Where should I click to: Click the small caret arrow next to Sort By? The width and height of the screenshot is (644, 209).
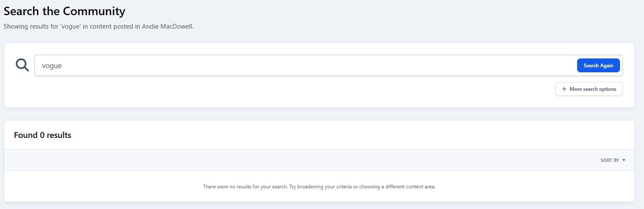click(x=624, y=160)
